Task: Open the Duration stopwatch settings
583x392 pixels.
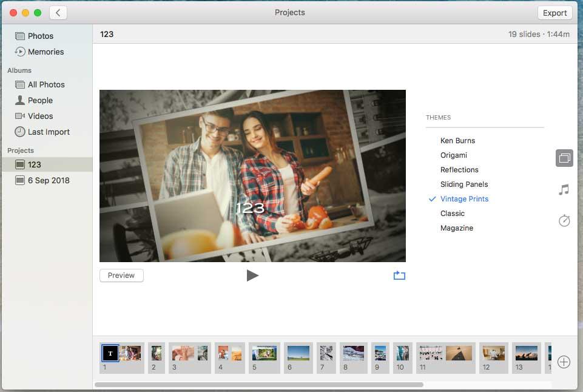Action: click(564, 220)
